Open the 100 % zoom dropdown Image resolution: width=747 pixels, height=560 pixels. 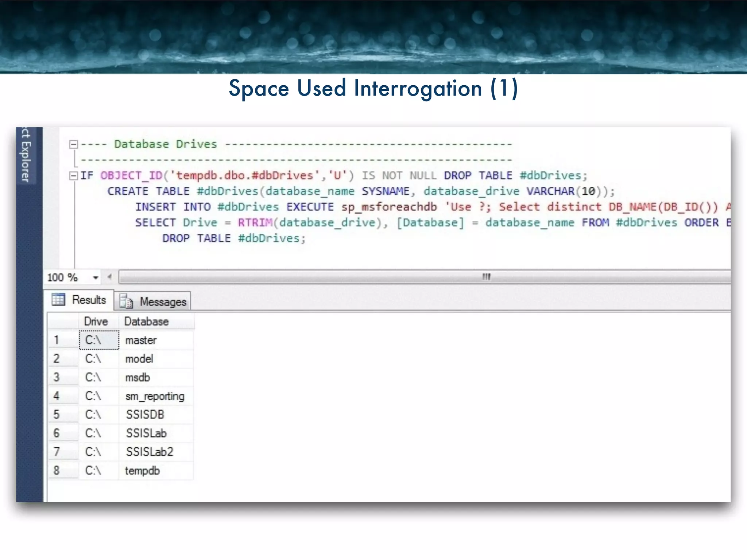click(x=96, y=278)
